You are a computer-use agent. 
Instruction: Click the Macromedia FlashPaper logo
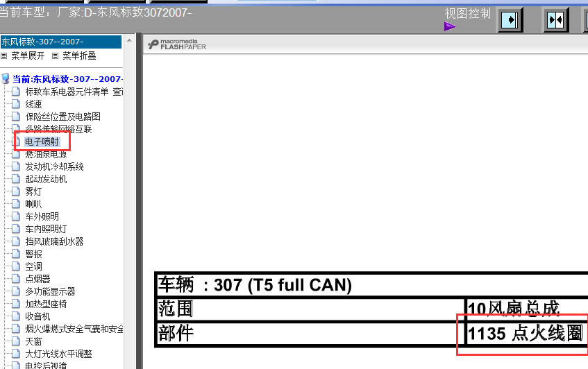click(177, 44)
